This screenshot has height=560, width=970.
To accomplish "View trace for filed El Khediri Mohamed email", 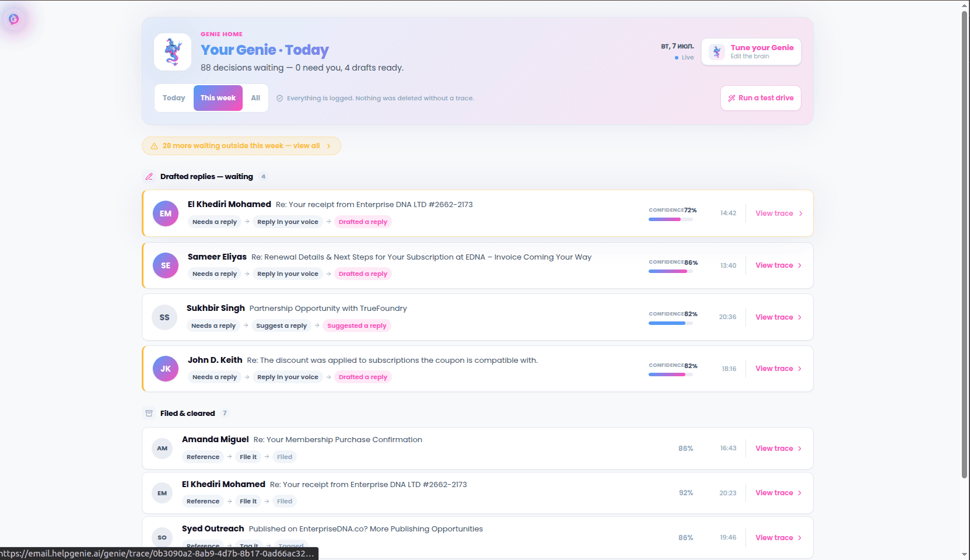I will pos(779,493).
